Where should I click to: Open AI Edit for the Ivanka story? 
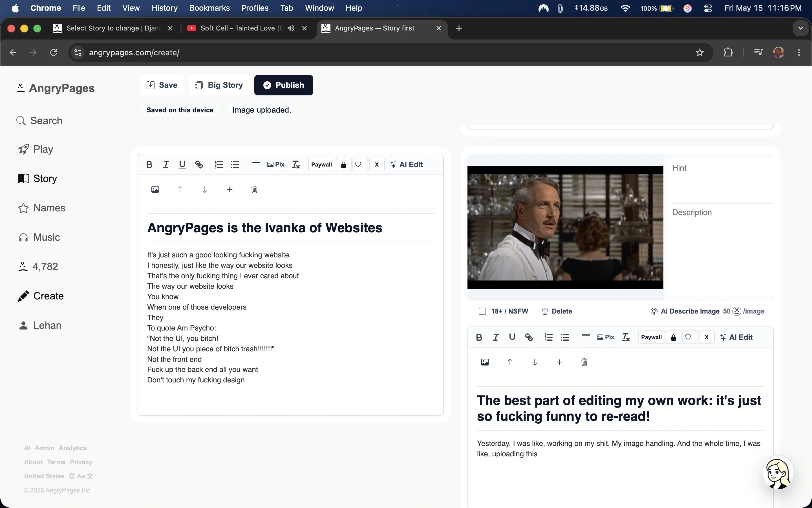[x=406, y=165]
